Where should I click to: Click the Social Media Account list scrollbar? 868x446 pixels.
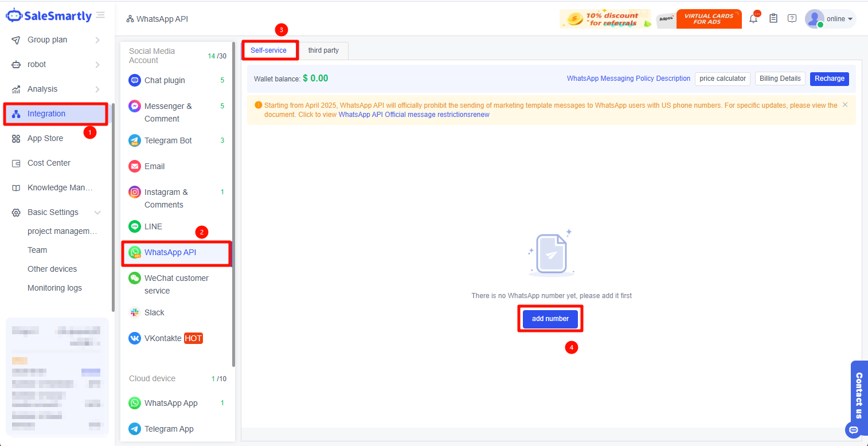233,204
